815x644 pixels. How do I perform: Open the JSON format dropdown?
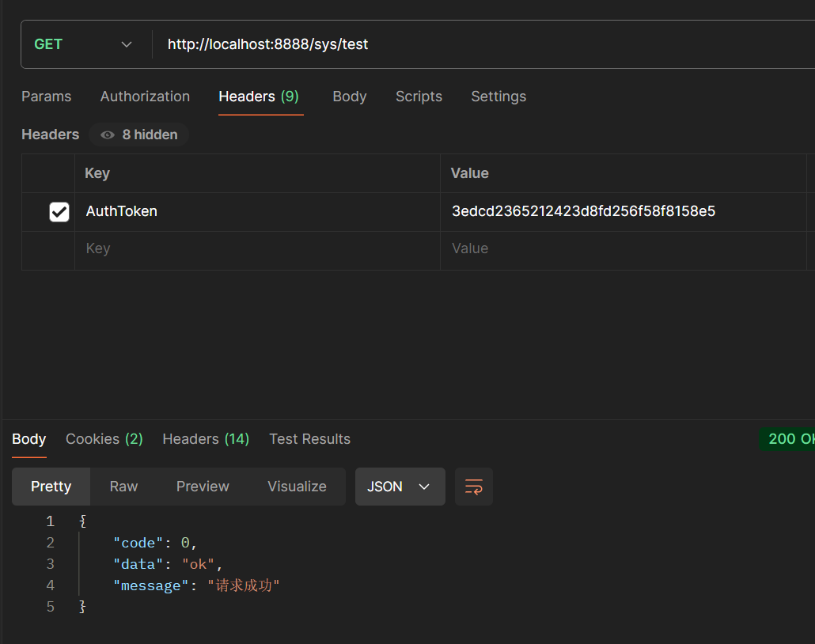coord(400,487)
